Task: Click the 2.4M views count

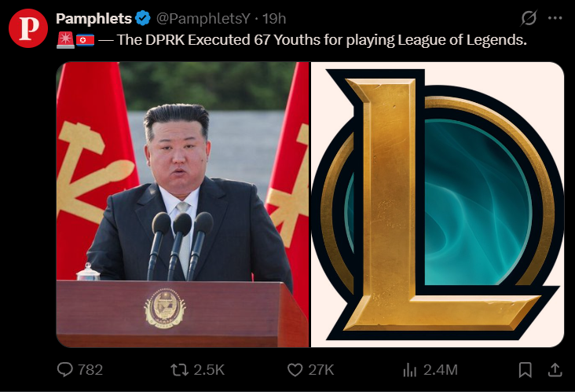Action: (441, 370)
